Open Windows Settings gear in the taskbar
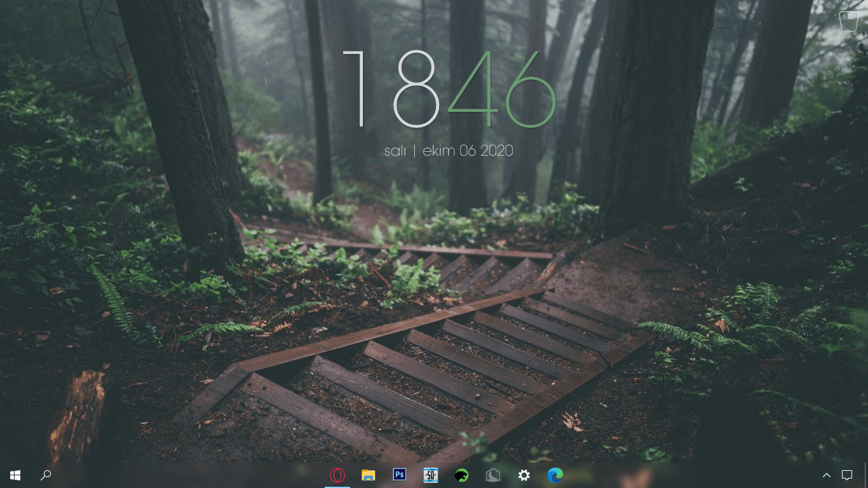The width and height of the screenshot is (868, 488). tap(524, 475)
